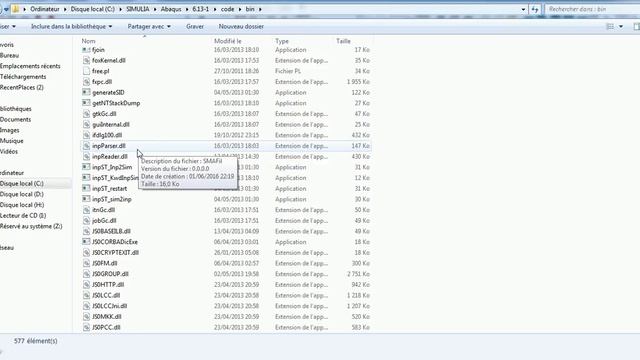
Task: Select Images library in navigation pane
Action: [x=9, y=130]
